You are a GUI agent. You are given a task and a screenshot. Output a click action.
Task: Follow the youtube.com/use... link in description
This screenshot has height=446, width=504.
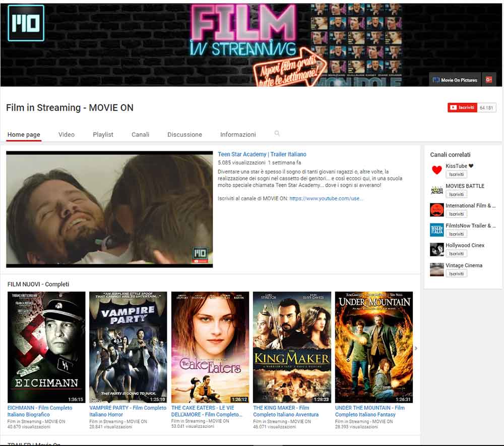pyautogui.click(x=326, y=199)
